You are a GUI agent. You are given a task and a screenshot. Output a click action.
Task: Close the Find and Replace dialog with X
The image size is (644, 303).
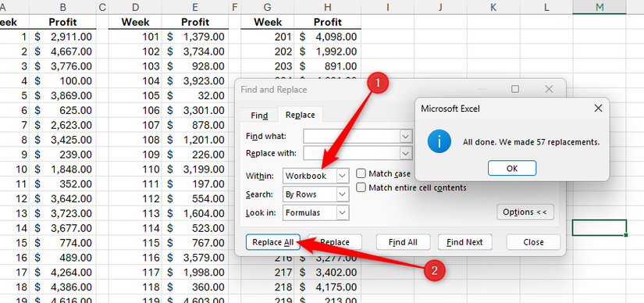tap(549, 89)
